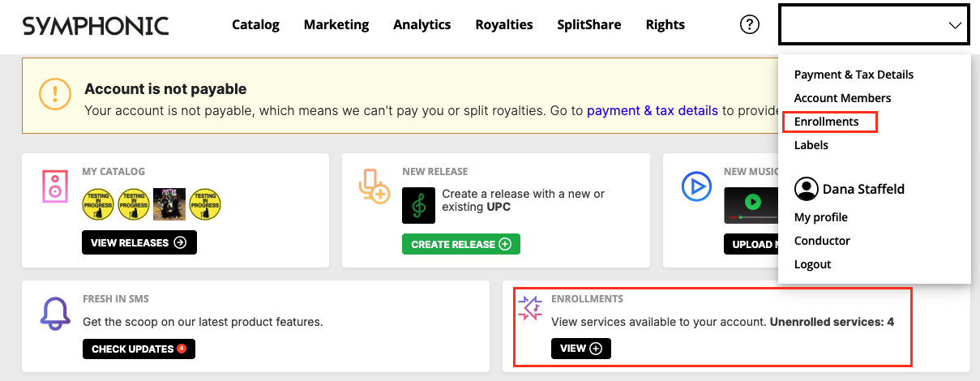Open the help question mark icon
This screenshot has height=381, width=980.
coord(750,24)
